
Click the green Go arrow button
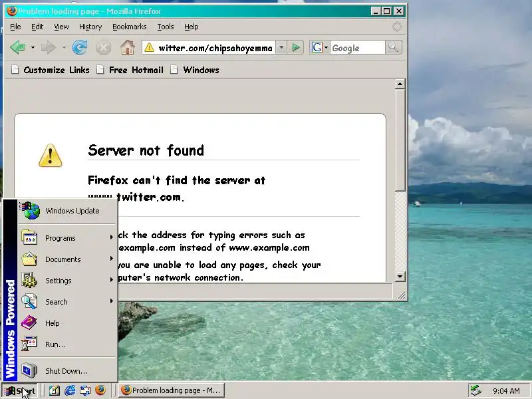pos(296,48)
